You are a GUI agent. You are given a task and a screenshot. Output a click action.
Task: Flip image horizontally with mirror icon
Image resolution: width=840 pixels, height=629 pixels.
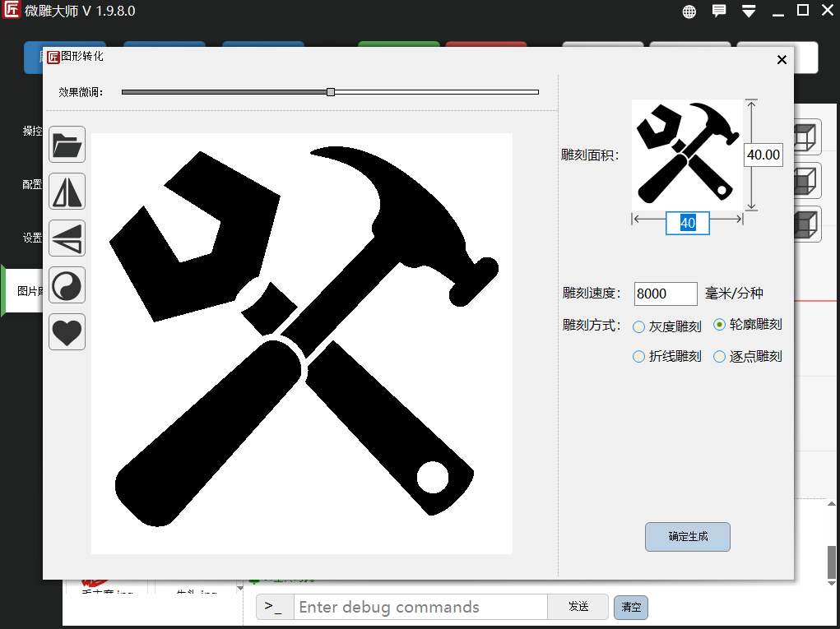click(67, 191)
